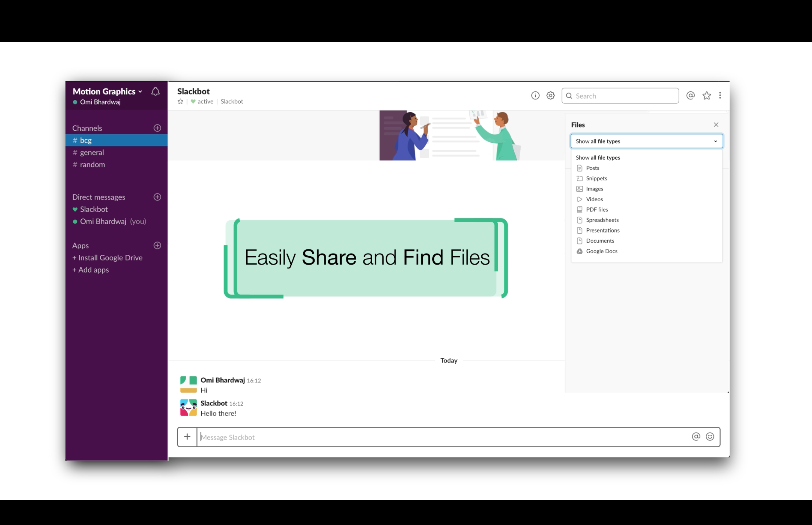
Task: Click the notifications bell icon
Action: (x=155, y=91)
